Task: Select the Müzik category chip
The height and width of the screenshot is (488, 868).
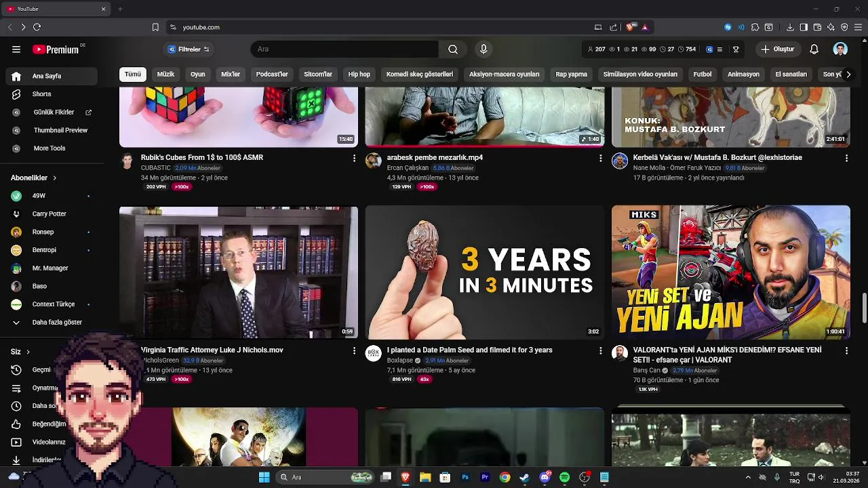Action: tap(166, 75)
